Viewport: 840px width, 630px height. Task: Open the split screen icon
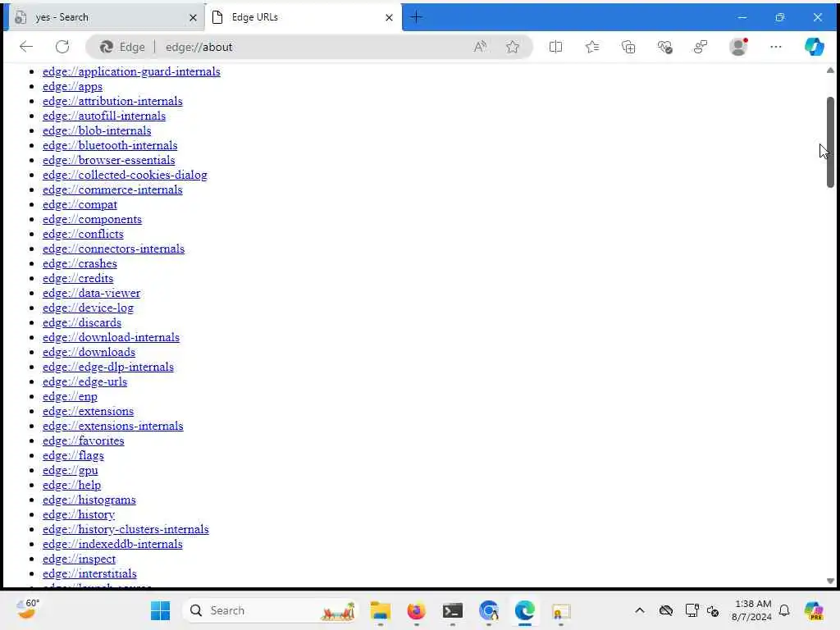[x=555, y=47]
